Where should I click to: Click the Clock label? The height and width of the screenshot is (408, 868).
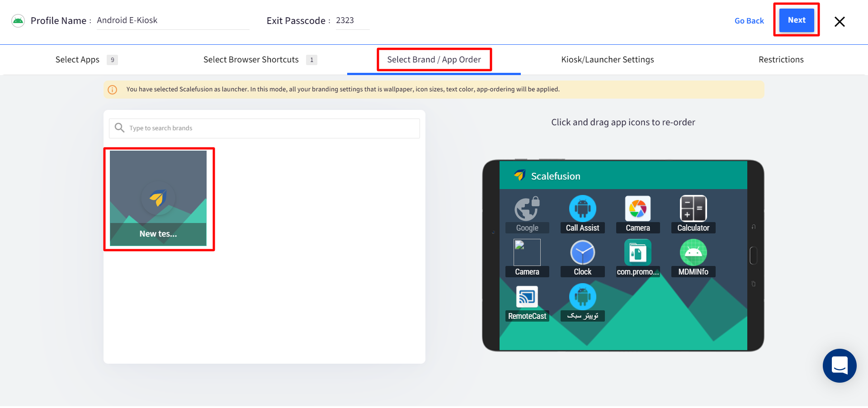[x=582, y=272]
